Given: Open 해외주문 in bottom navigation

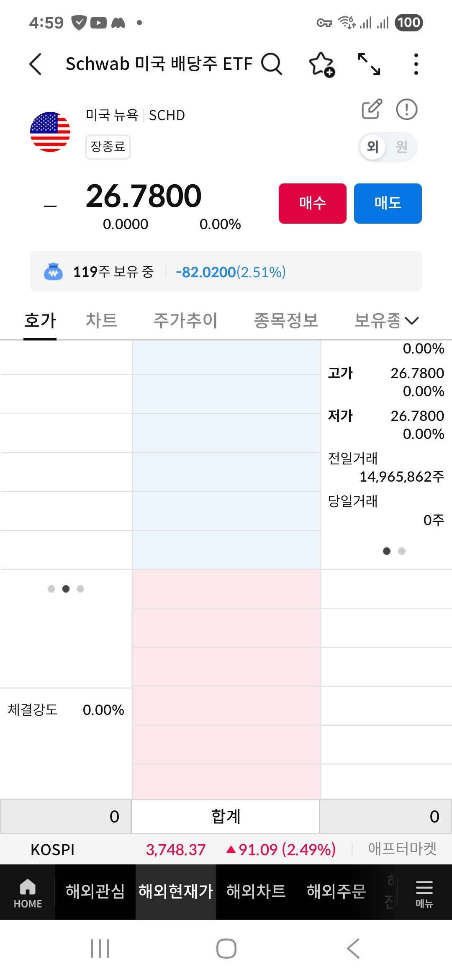Looking at the screenshot, I should point(336,891).
